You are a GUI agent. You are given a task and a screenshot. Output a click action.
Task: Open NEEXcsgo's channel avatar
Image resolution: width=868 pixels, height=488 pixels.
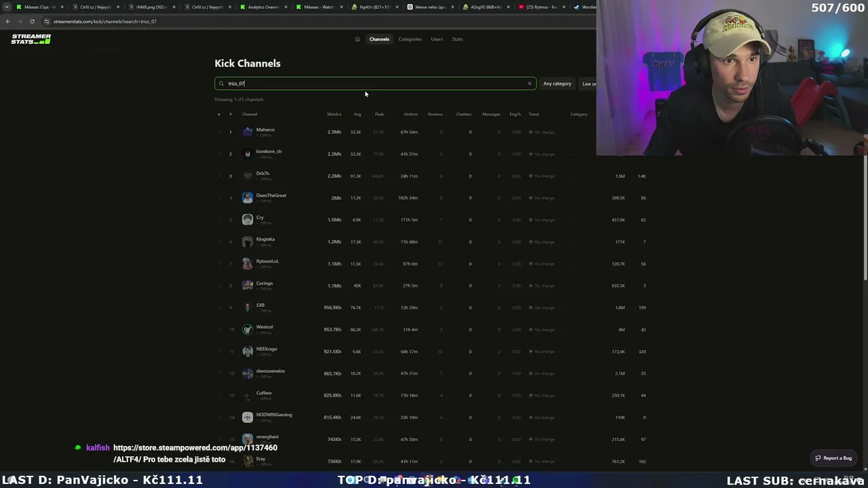(x=248, y=351)
